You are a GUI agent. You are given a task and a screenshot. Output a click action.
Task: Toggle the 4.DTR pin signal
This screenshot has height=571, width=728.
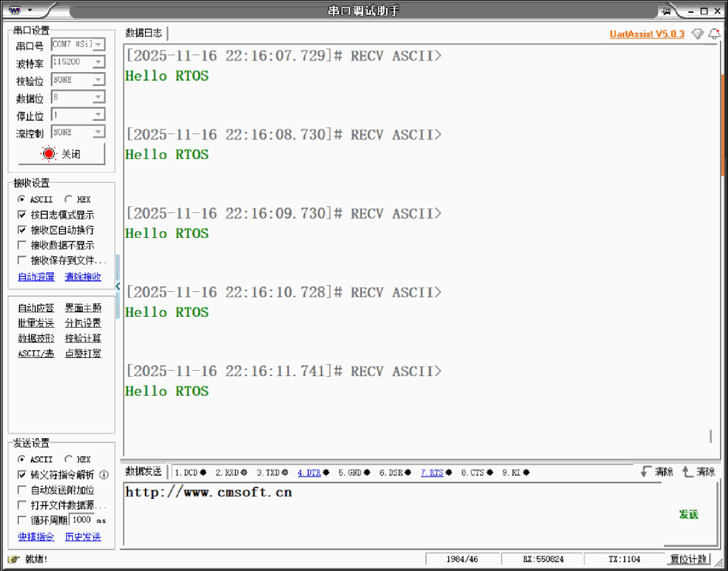coord(313,473)
